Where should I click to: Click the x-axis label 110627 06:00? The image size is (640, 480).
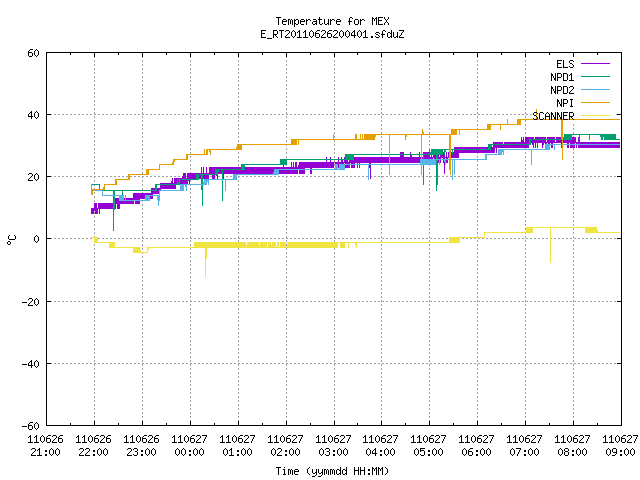click(x=476, y=446)
